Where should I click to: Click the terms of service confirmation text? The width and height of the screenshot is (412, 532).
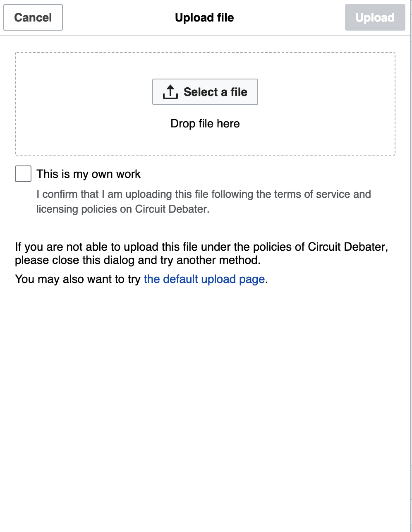[x=204, y=201]
